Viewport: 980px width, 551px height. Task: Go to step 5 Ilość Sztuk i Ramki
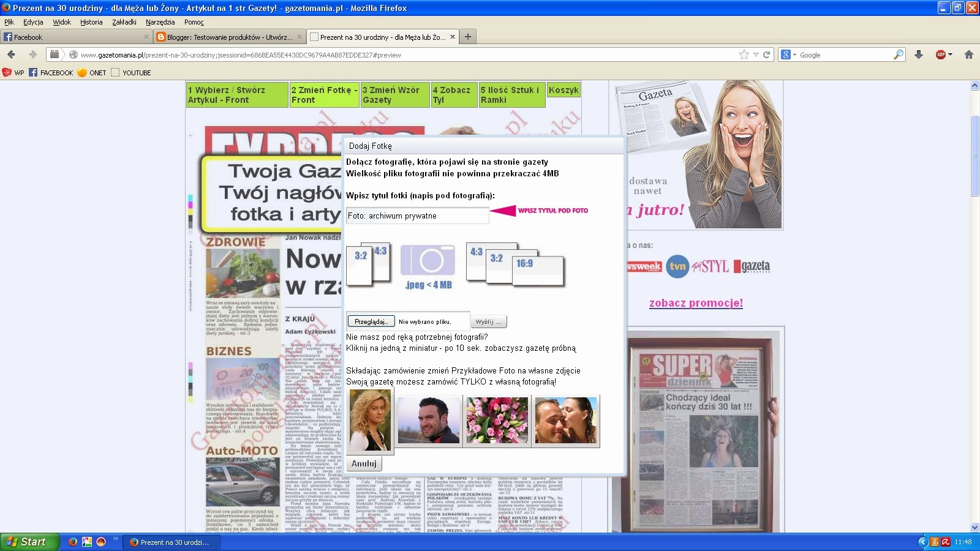(x=512, y=95)
